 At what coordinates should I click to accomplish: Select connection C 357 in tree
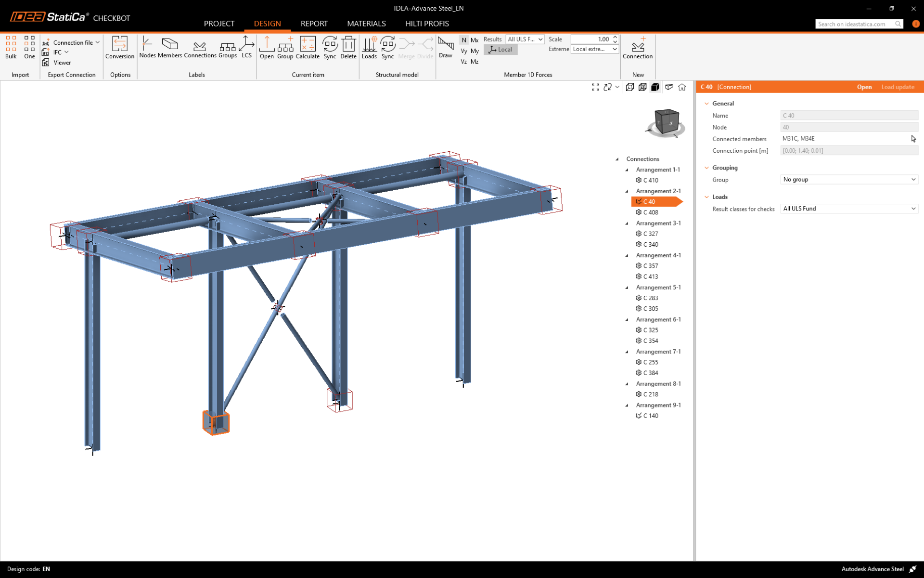pyautogui.click(x=650, y=266)
